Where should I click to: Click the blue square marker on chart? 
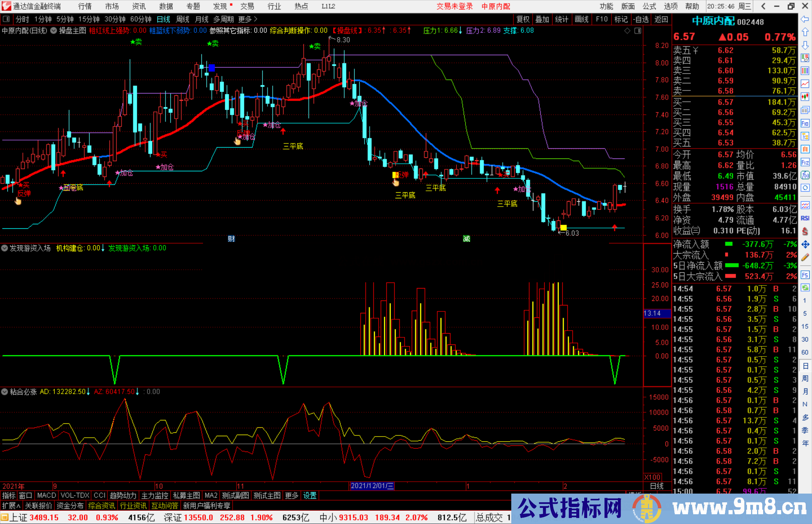[212, 68]
